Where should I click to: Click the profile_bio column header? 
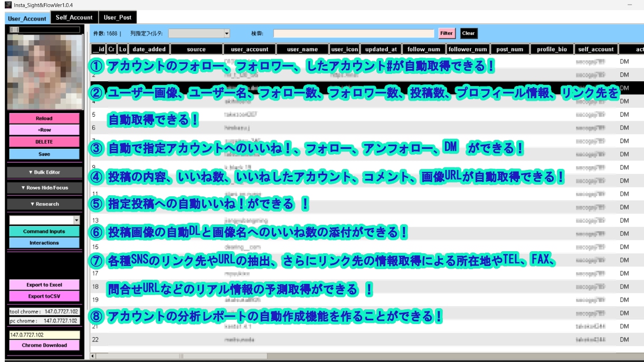point(552,49)
